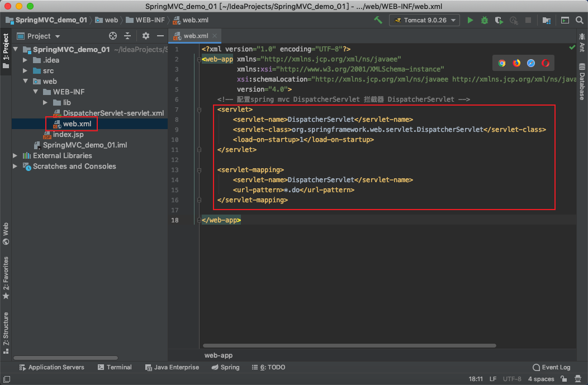
Task: Click the web.xml breadcrumb in navigation bar
Action: pos(191,20)
